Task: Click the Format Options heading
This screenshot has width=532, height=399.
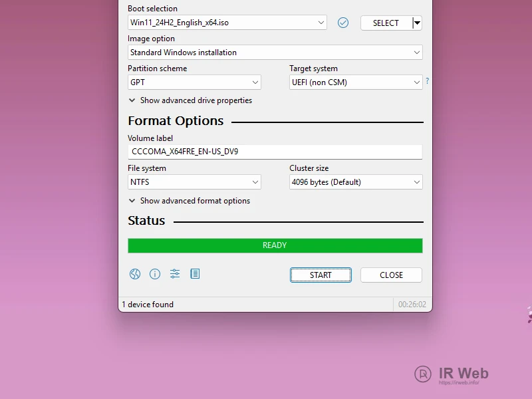Action: click(x=176, y=121)
